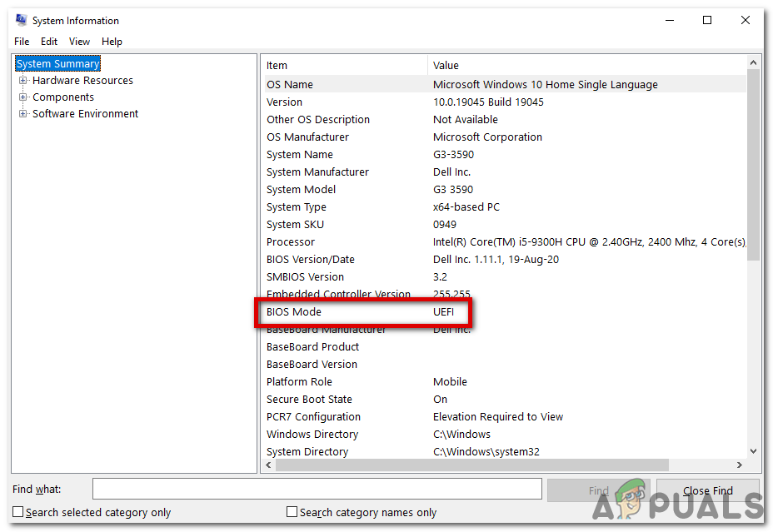Select System Summary in the tree
773x532 pixels.
coord(57,64)
